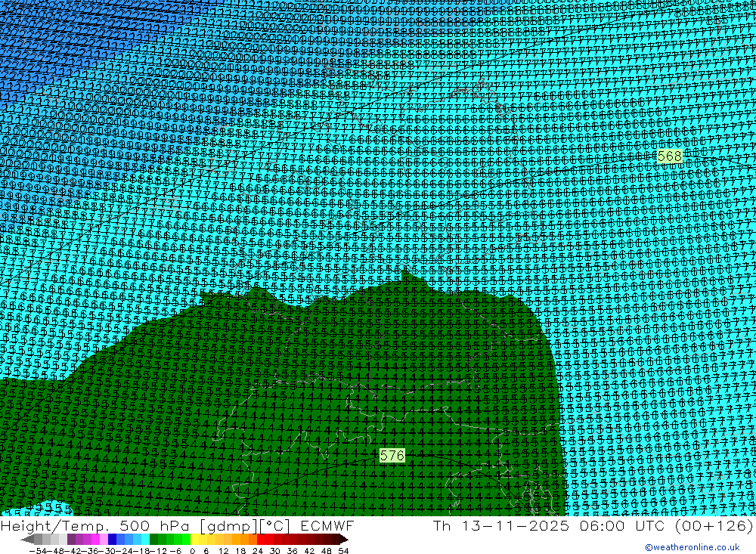The width and height of the screenshot is (756, 554).
Task: Click the (00+126) forecast hour text
Action: 714,525
